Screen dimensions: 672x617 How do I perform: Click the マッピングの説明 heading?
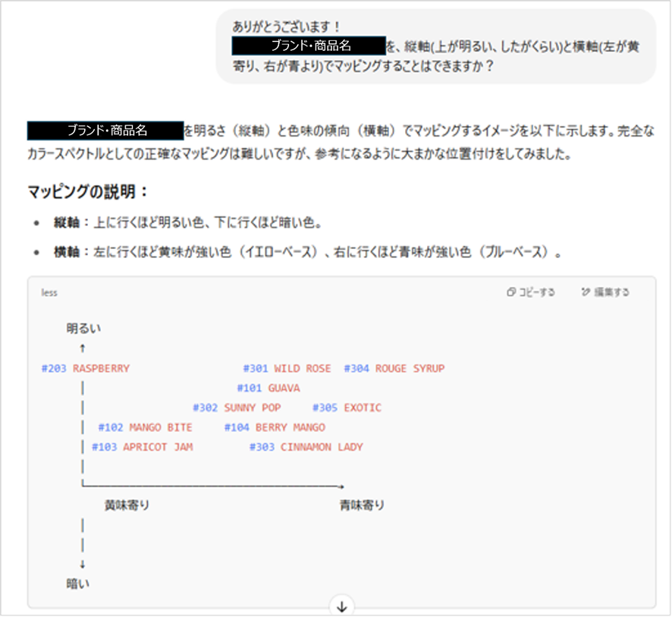pos(88,191)
